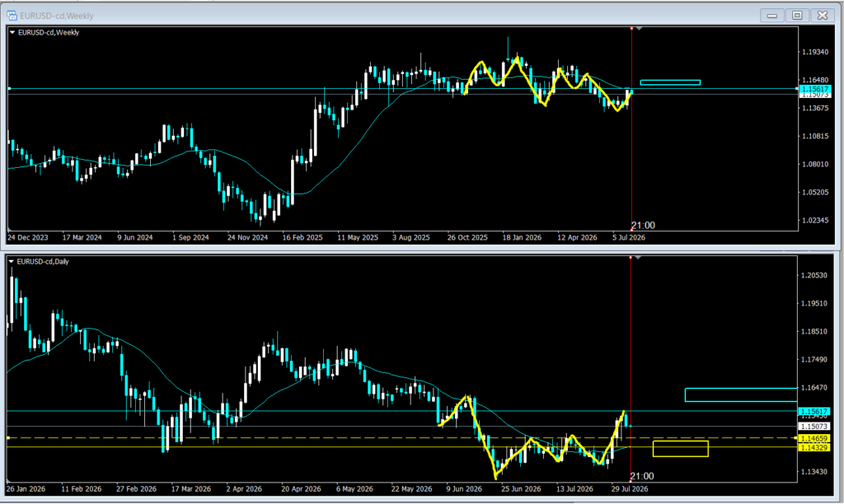844x504 pixels.
Task: Select the cyan rectangle object on Daily chart
Action: 741,394
